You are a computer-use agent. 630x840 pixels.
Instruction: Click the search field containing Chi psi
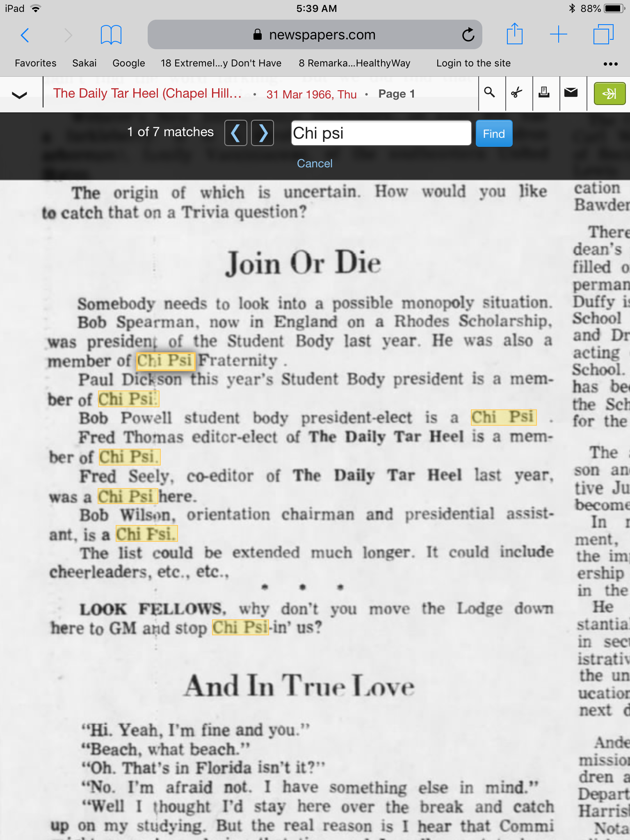click(x=381, y=133)
